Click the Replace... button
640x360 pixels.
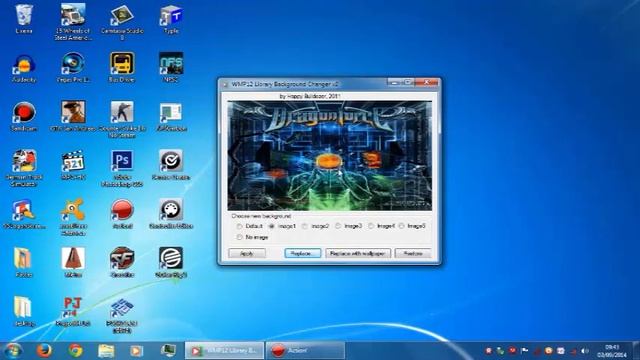pyautogui.click(x=302, y=253)
